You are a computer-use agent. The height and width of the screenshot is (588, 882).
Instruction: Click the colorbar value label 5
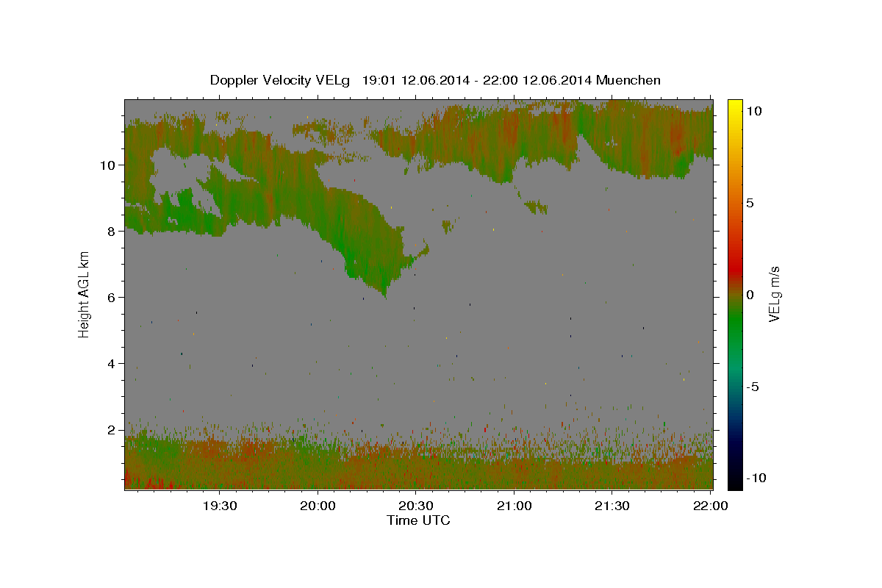[x=750, y=203]
